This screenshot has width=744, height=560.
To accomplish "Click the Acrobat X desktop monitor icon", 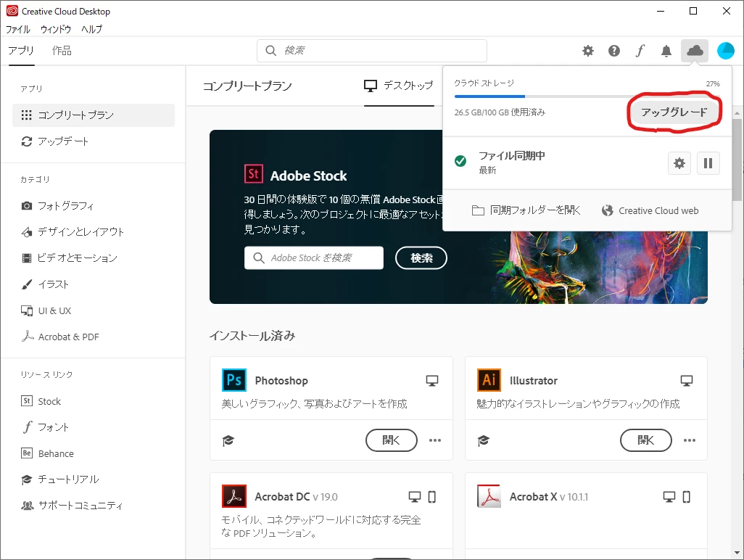I will (x=669, y=497).
